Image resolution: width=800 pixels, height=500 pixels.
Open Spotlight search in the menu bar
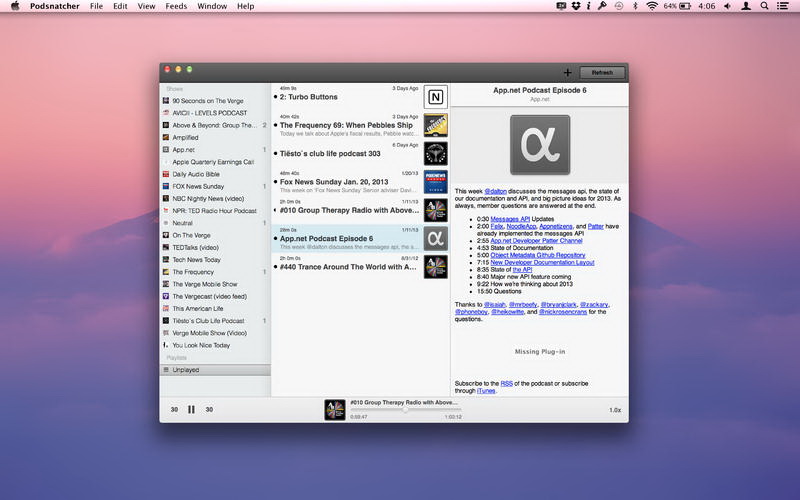(x=766, y=7)
